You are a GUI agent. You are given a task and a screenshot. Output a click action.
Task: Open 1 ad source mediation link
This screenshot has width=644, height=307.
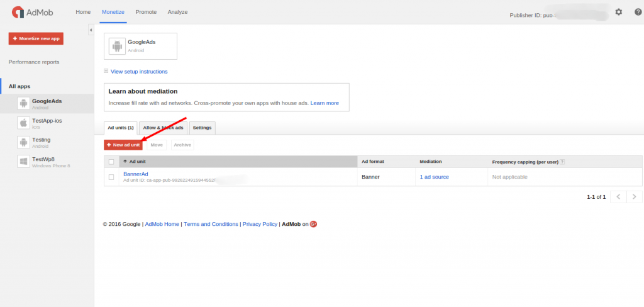[x=434, y=177]
